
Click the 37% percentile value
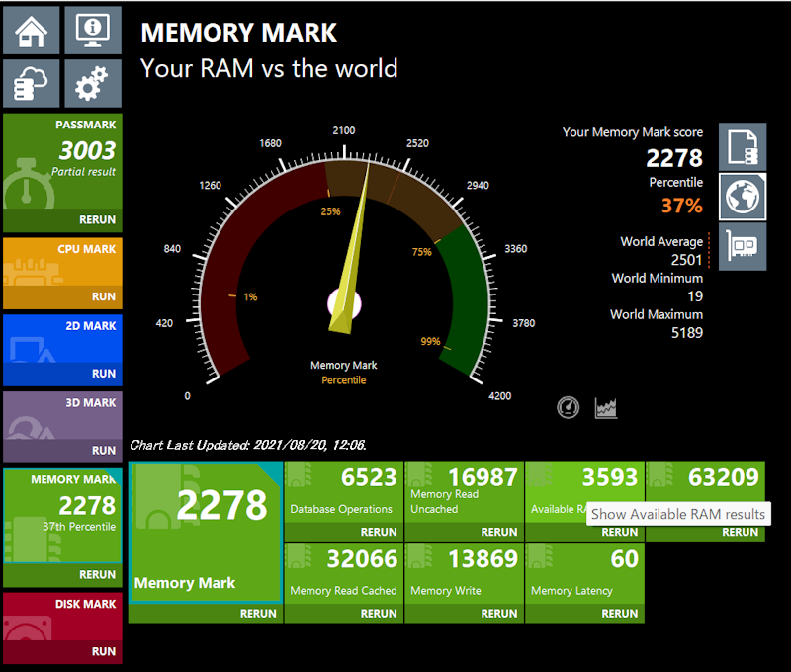point(681,206)
